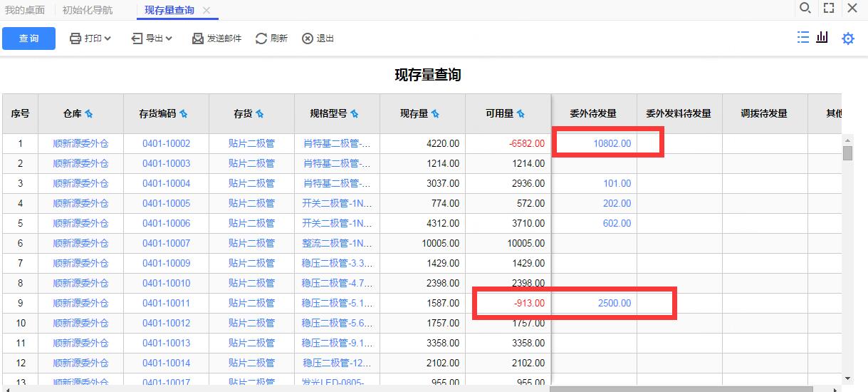Click the vertical scrollbar down arrow

pos(847,378)
